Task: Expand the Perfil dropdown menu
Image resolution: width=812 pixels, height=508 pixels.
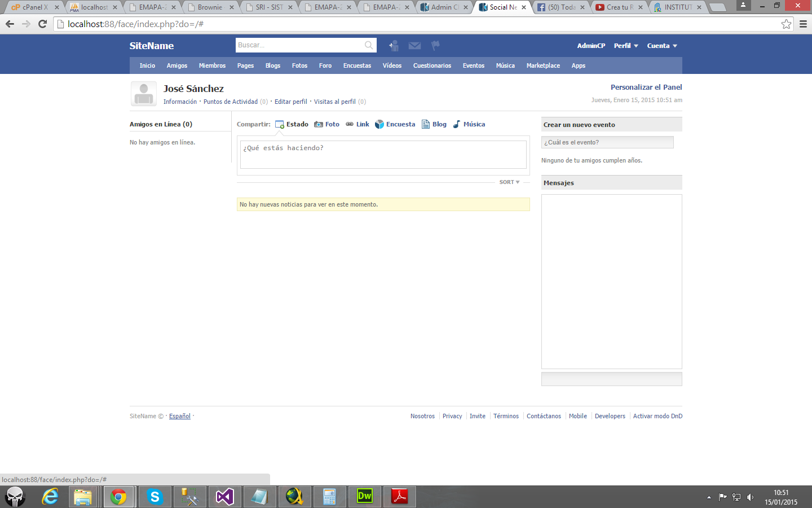Action: point(626,46)
